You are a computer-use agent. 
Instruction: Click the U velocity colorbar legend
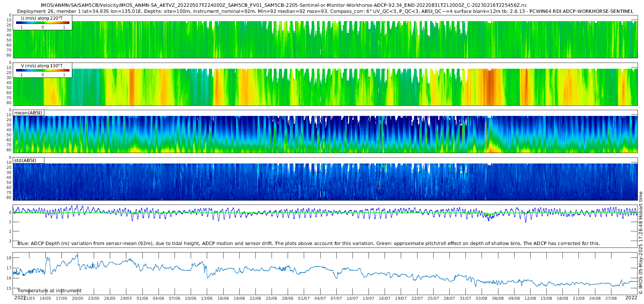(x=43, y=23)
